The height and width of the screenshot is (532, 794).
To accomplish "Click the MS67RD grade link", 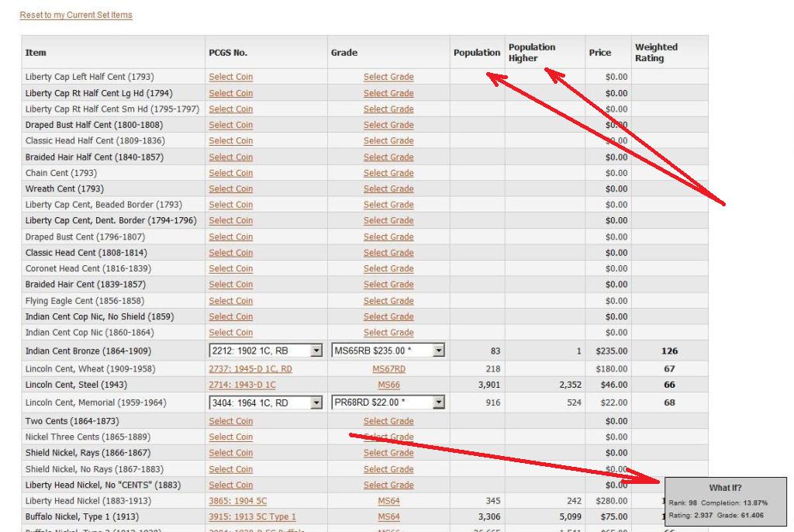I will coord(388,369).
